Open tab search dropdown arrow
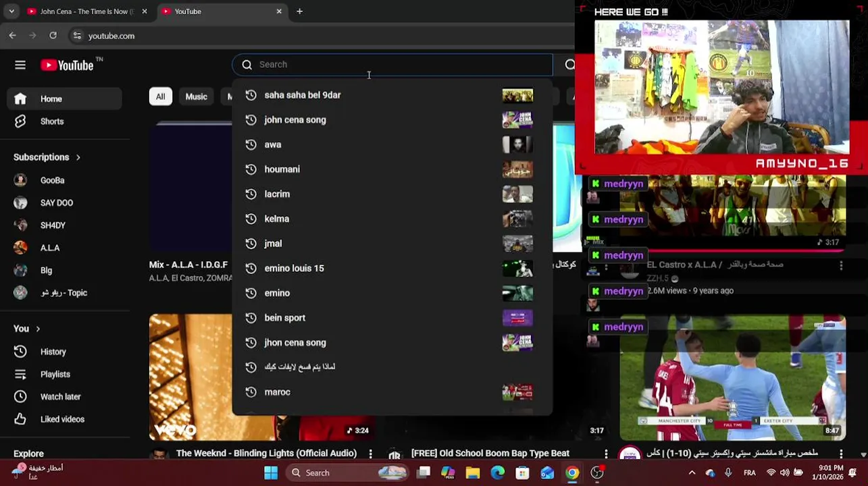The height and width of the screenshot is (486, 868). [x=11, y=11]
